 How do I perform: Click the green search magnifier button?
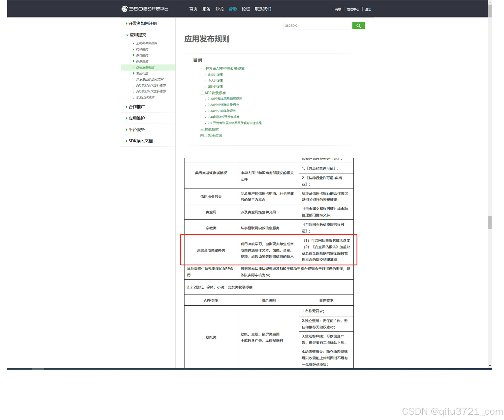tap(358, 26)
